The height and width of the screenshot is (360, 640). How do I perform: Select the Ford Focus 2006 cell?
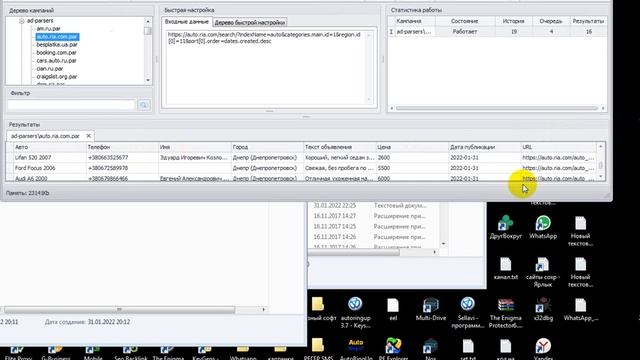tap(50, 168)
